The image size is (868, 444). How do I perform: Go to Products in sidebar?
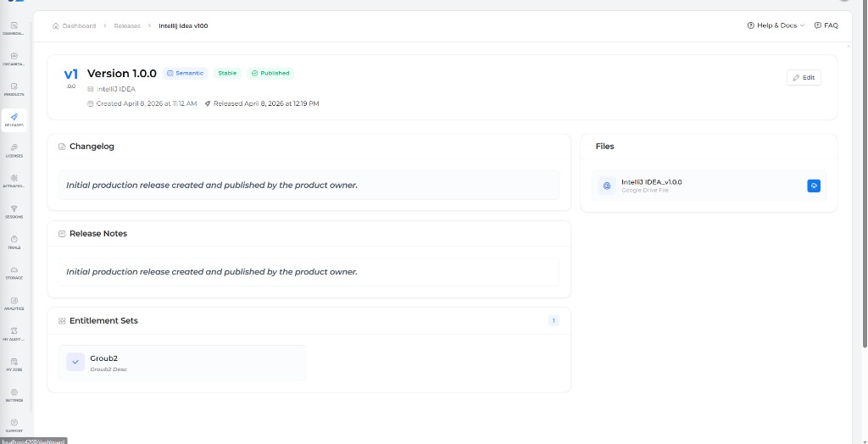14,89
